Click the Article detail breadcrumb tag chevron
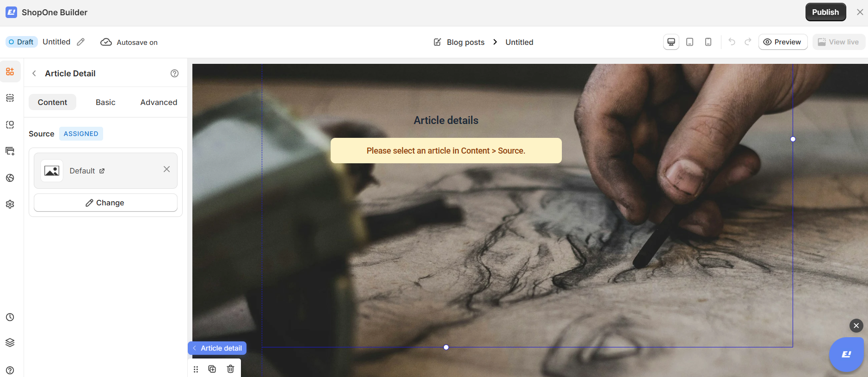This screenshot has width=868, height=377. pyautogui.click(x=195, y=348)
